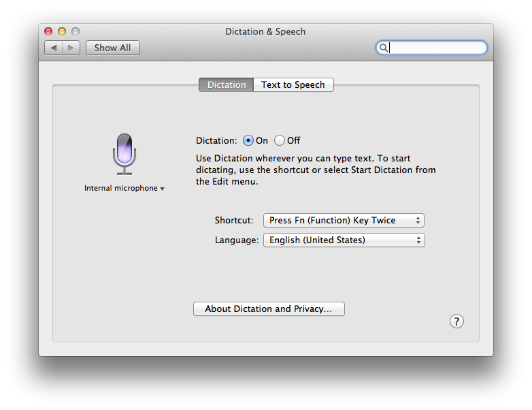Click the forward navigation arrow
This screenshot has width=532, height=410.
pos(71,48)
